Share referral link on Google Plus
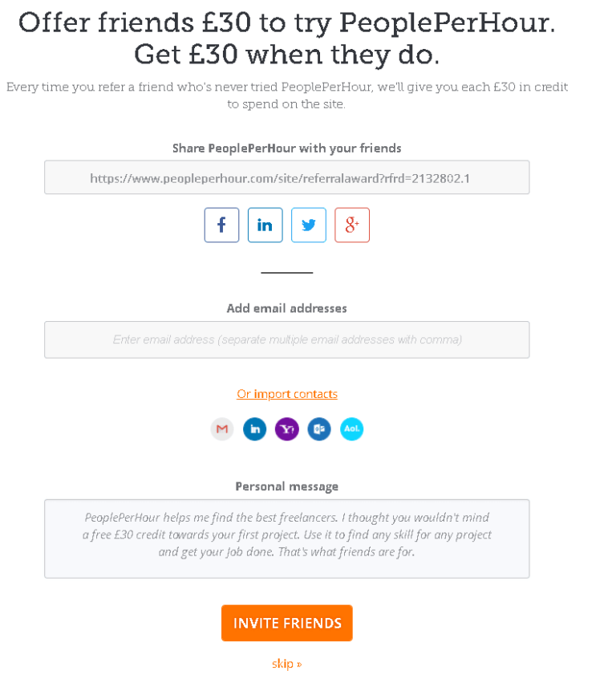 tap(351, 226)
